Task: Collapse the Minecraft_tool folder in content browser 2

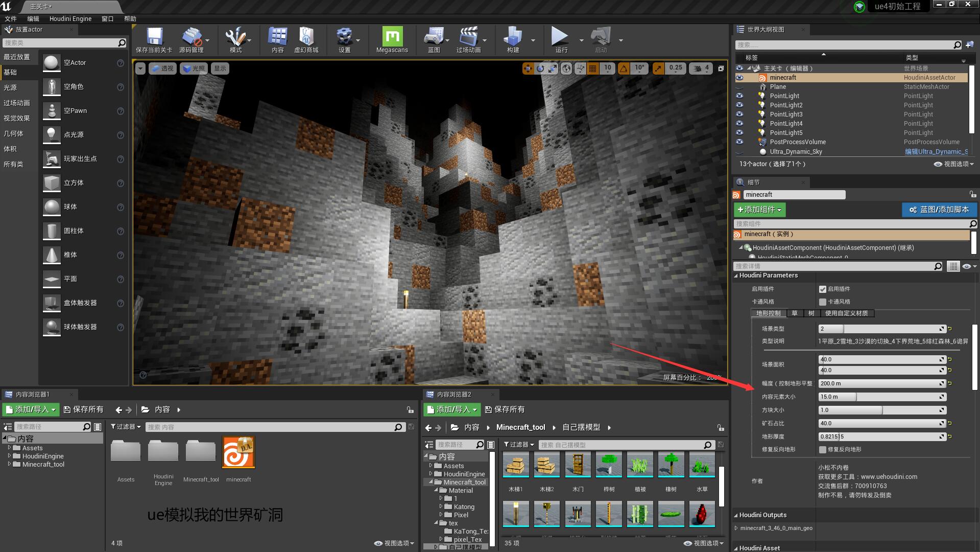Action: pyautogui.click(x=431, y=482)
